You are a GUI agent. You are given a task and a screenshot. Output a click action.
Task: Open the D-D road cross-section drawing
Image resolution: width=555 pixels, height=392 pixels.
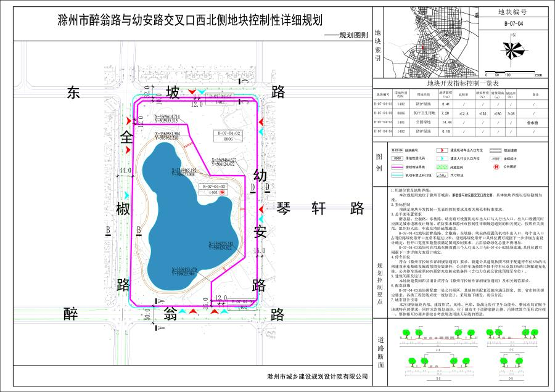point(511,368)
